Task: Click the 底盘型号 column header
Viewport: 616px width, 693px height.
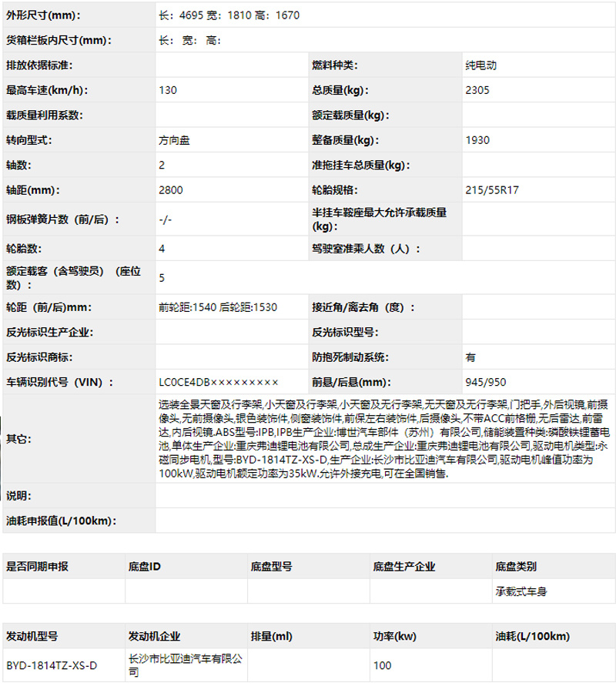Action: point(271,567)
